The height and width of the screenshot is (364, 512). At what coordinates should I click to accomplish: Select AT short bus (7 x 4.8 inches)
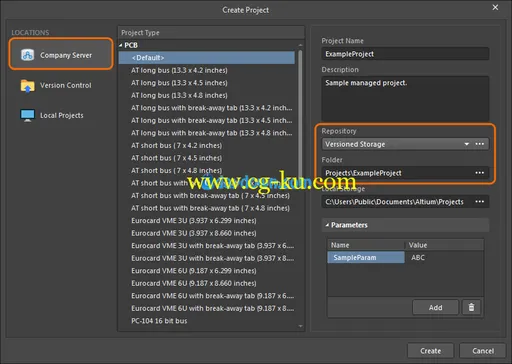click(207, 170)
